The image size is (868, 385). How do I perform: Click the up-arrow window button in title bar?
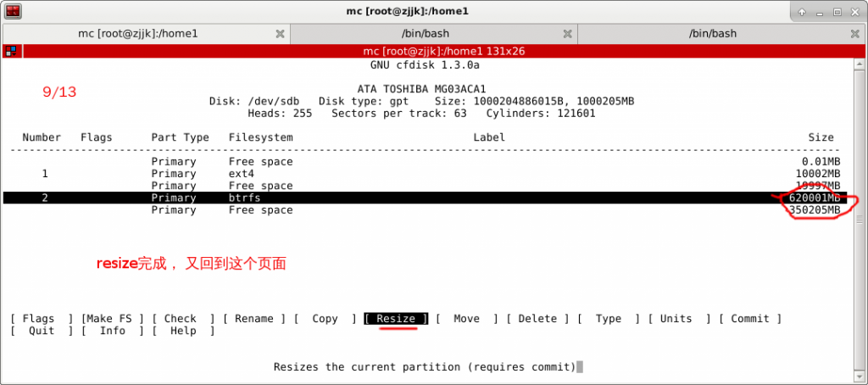800,12
